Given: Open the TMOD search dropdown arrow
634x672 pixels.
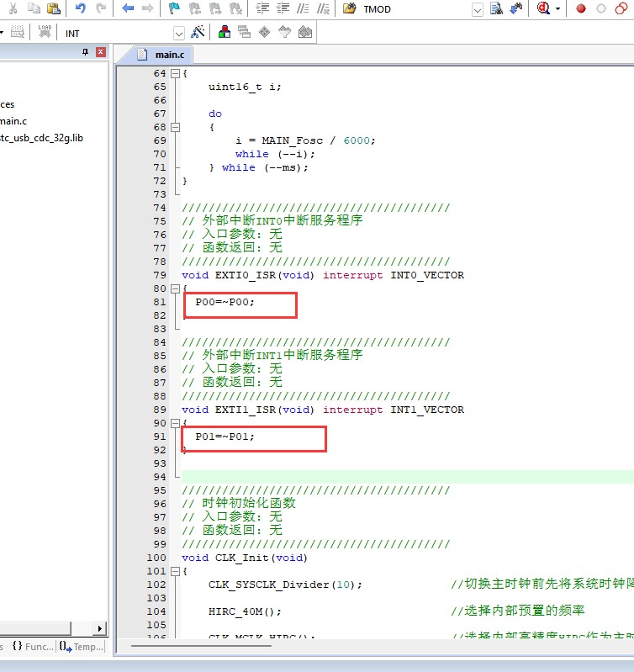Looking at the screenshot, I should click(478, 9).
